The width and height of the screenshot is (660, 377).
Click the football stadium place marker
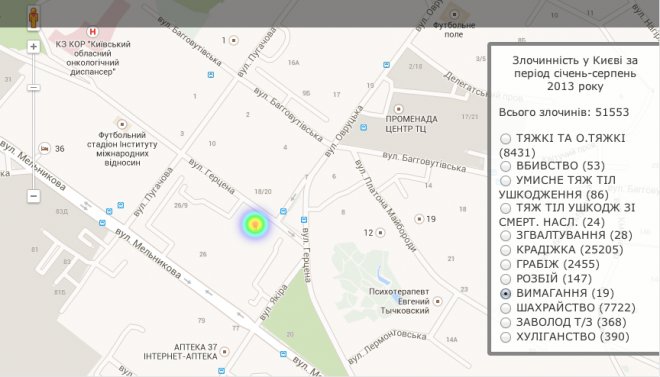coord(122,125)
